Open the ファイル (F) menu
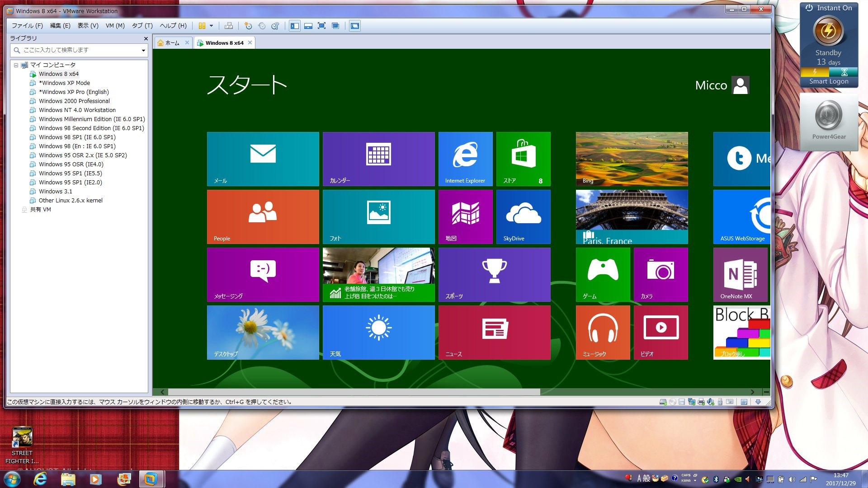Screen dimensions: 868x488 coord(27,26)
